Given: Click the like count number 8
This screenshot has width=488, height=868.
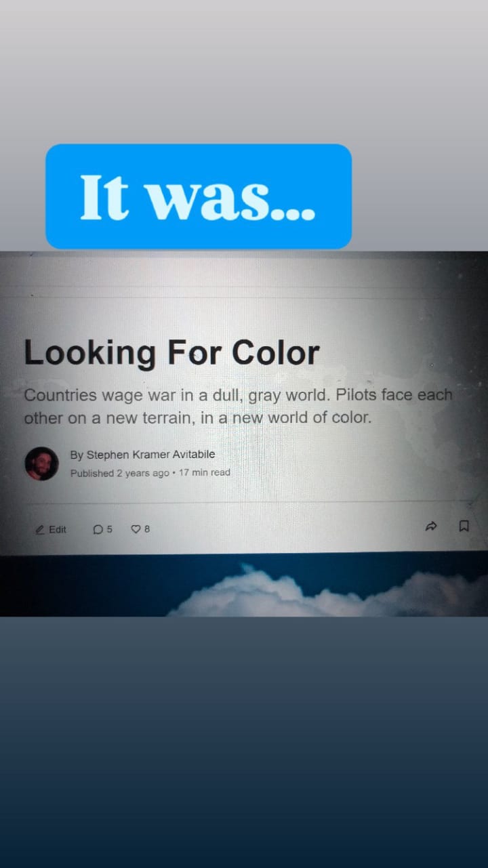Looking at the screenshot, I should [x=147, y=529].
